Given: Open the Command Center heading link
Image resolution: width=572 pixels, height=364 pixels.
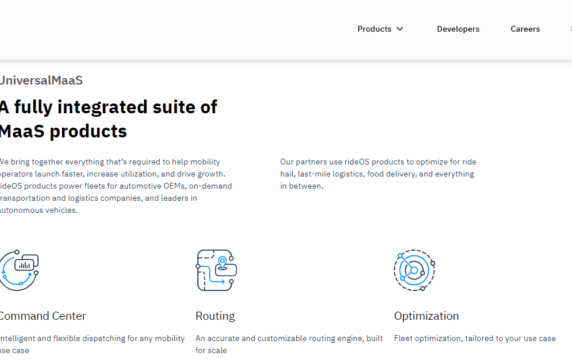Looking at the screenshot, I should click(43, 316).
